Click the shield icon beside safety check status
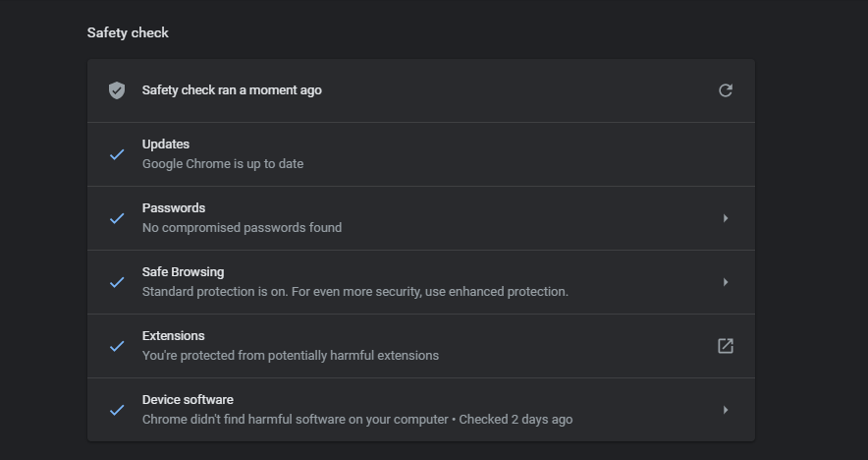This screenshot has height=460, width=868. click(x=117, y=90)
